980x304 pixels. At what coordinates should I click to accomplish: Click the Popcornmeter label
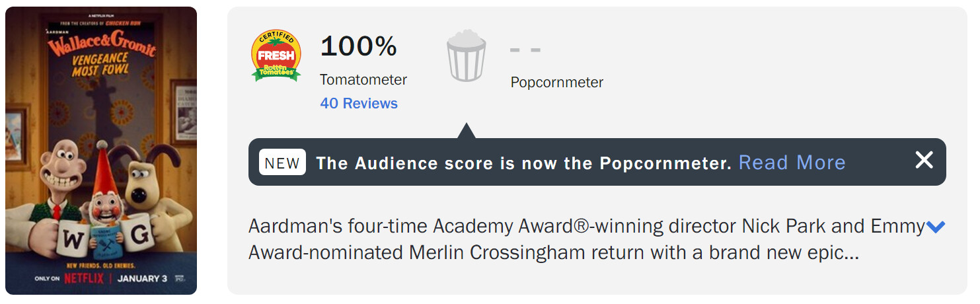tap(556, 83)
